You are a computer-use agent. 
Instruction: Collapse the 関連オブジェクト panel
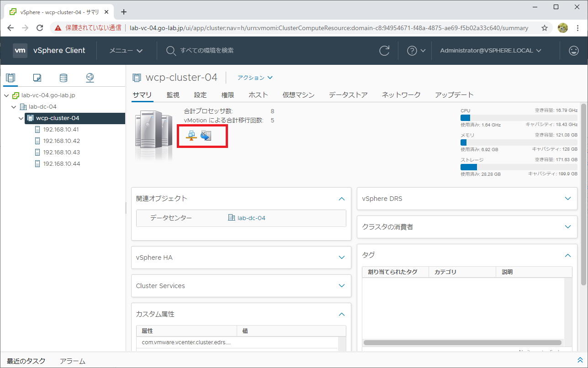(x=341, y=199)
